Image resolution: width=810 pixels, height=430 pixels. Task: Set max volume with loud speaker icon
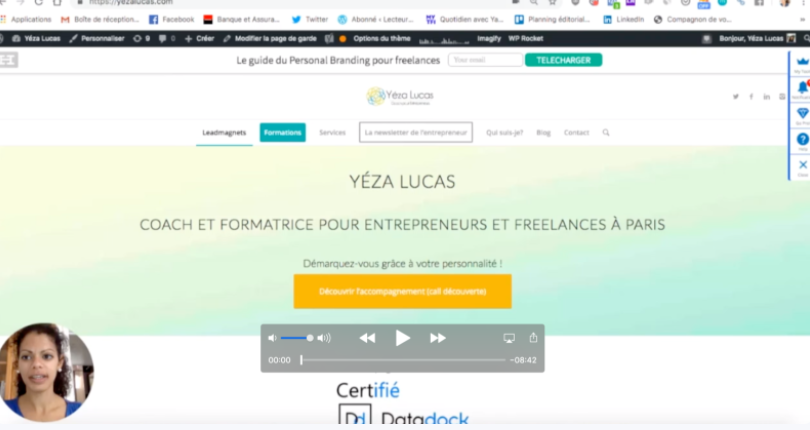[324, 338]
